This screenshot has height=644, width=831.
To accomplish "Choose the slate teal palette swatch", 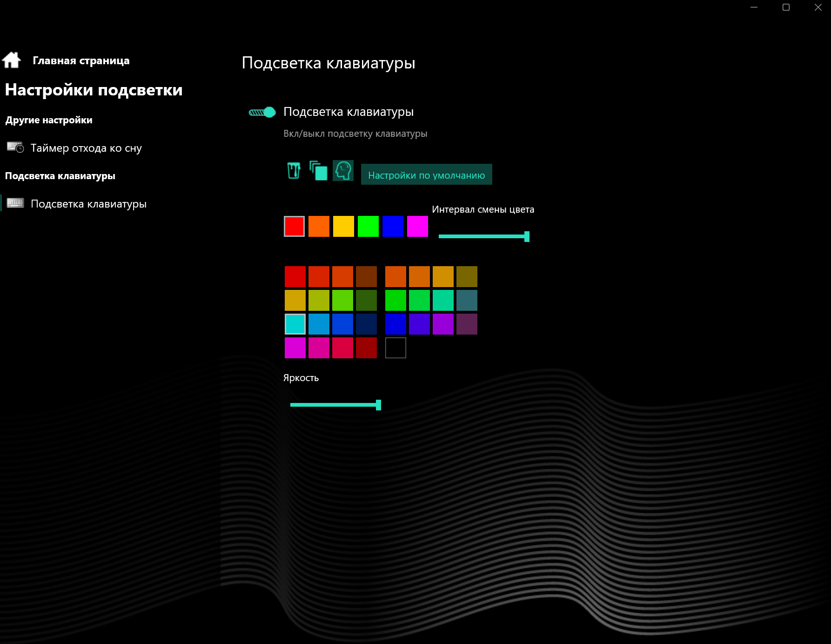I will pyautogui.click(x=467, y=300).
